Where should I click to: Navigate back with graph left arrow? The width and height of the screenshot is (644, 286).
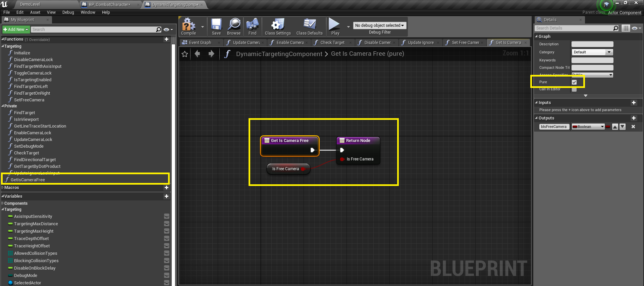(x=198, y=54)
